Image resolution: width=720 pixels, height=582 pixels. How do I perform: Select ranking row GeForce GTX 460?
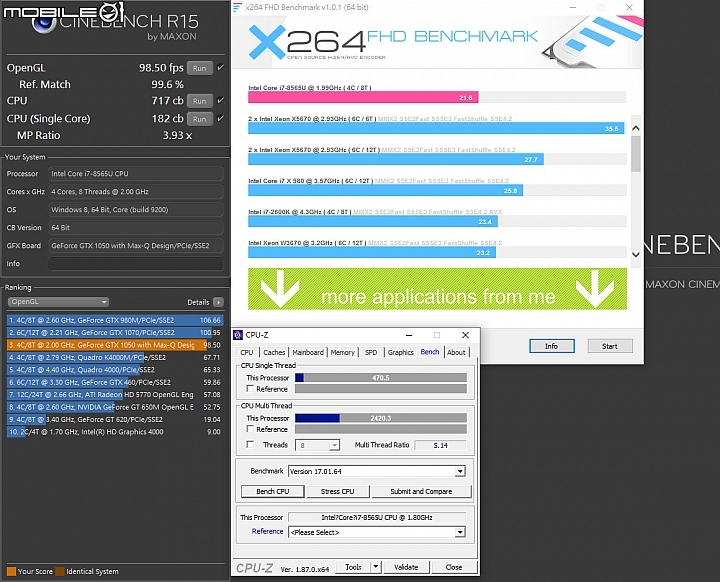[114, 382]
